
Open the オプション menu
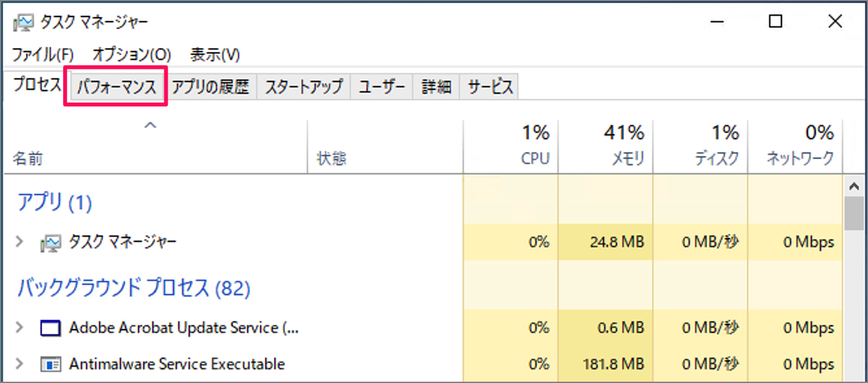[x=129, y=55]
